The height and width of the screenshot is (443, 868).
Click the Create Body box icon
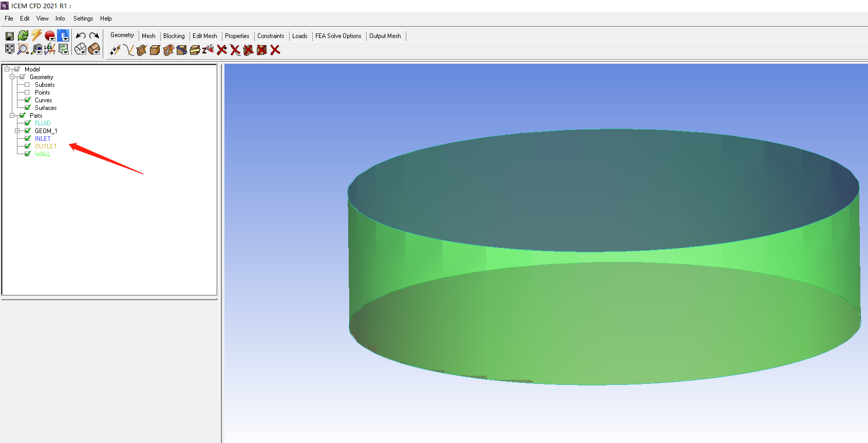[x=155, y=50]
